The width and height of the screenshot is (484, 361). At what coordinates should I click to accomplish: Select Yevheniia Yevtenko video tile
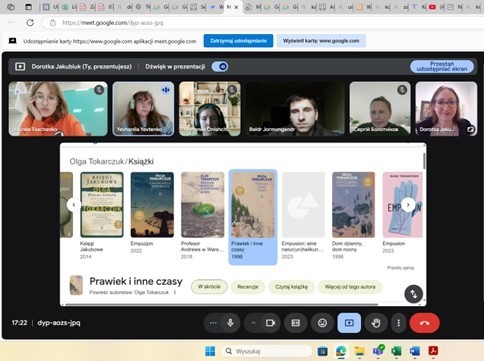coord(143,109)
